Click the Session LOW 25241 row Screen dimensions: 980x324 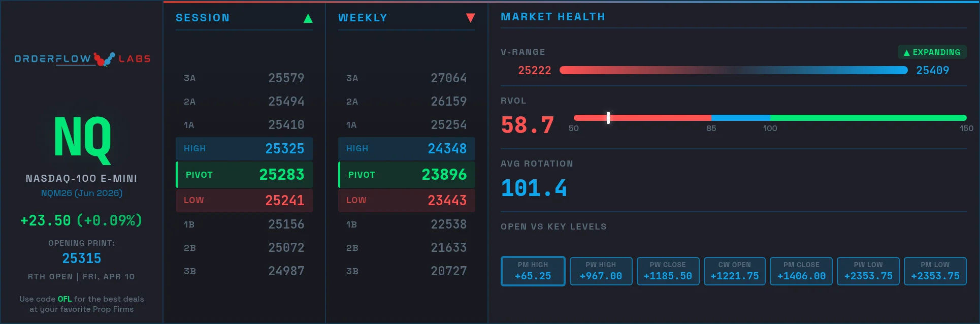click(244, 201)
